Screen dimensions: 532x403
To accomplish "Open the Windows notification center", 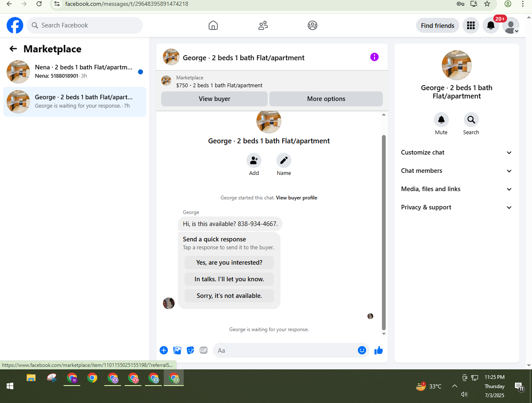I will coord(519,386).
